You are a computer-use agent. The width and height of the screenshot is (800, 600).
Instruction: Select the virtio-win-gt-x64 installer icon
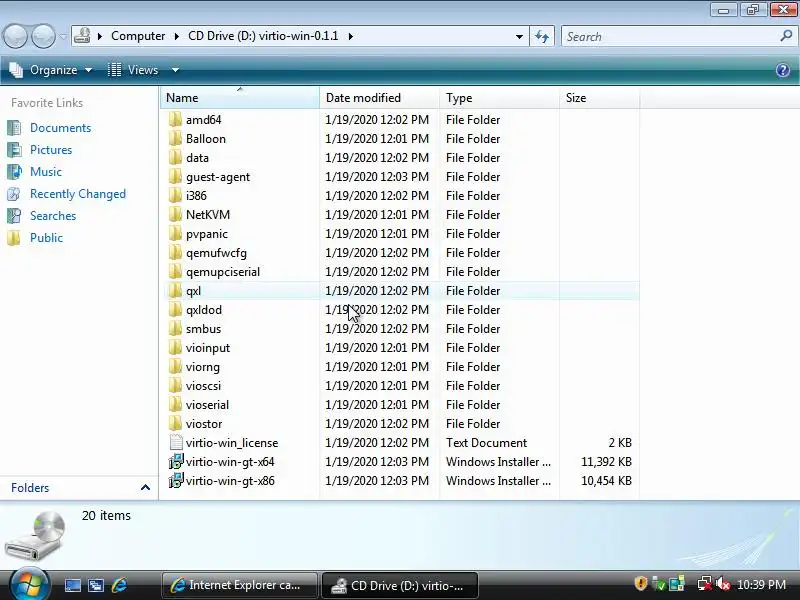pyautogui.click(x=176, y=461)
